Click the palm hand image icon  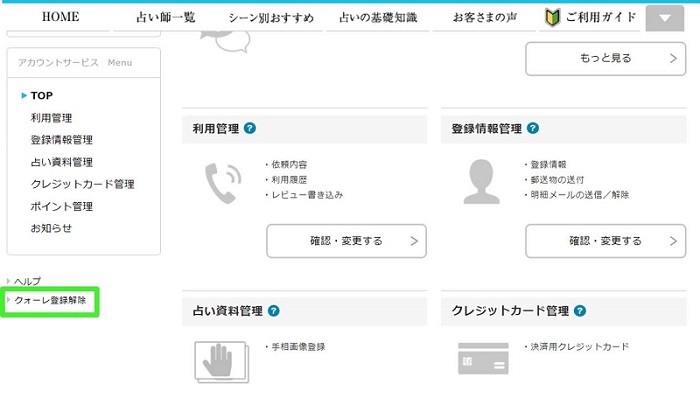coord(222,362)
